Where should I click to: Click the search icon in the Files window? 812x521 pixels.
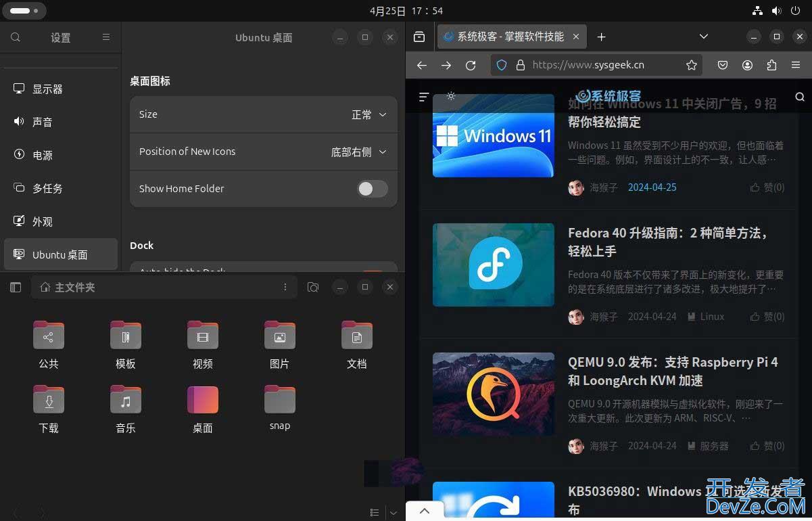(x=313, y=288)
